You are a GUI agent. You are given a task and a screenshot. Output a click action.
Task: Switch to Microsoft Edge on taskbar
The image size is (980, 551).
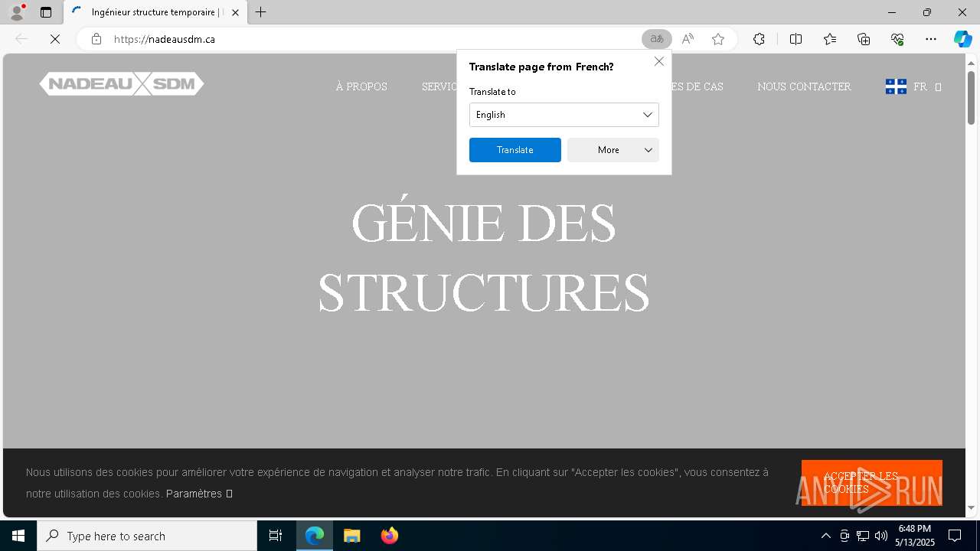click(315, 536)
